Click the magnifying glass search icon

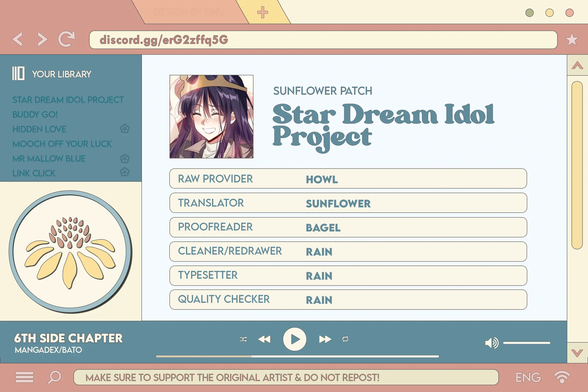click(54, 377)
